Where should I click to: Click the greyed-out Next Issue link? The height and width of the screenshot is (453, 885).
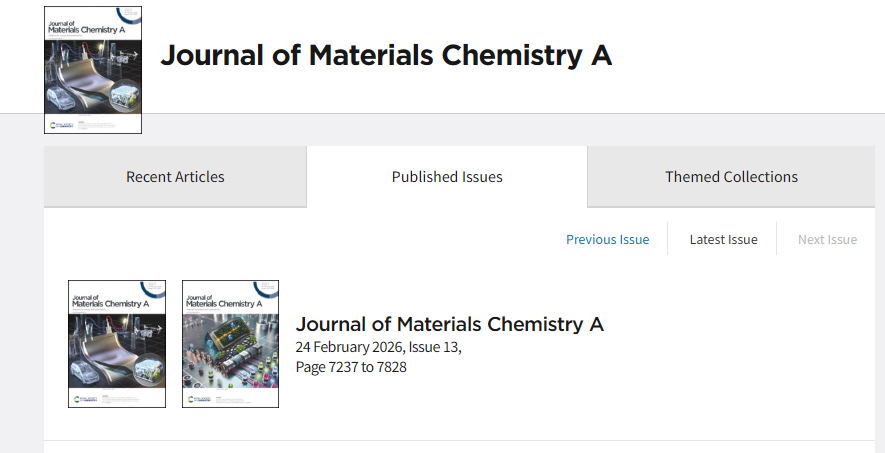pyautogui.click(x=827, y=239)
